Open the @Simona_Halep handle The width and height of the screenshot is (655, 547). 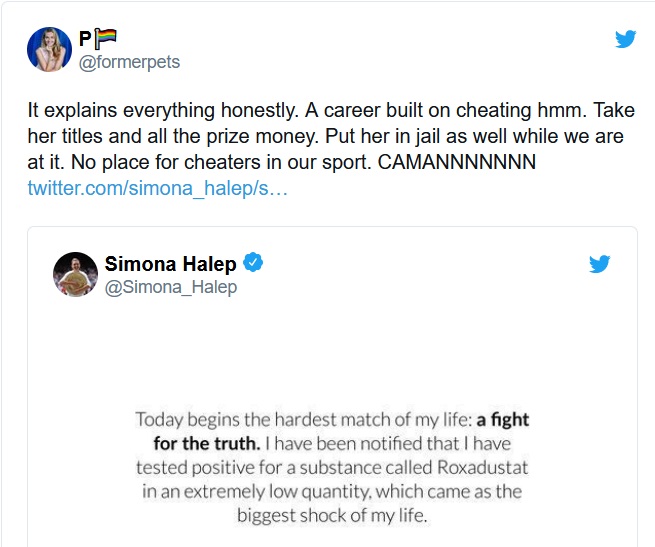pyautogui.click(x=171, y=287)
